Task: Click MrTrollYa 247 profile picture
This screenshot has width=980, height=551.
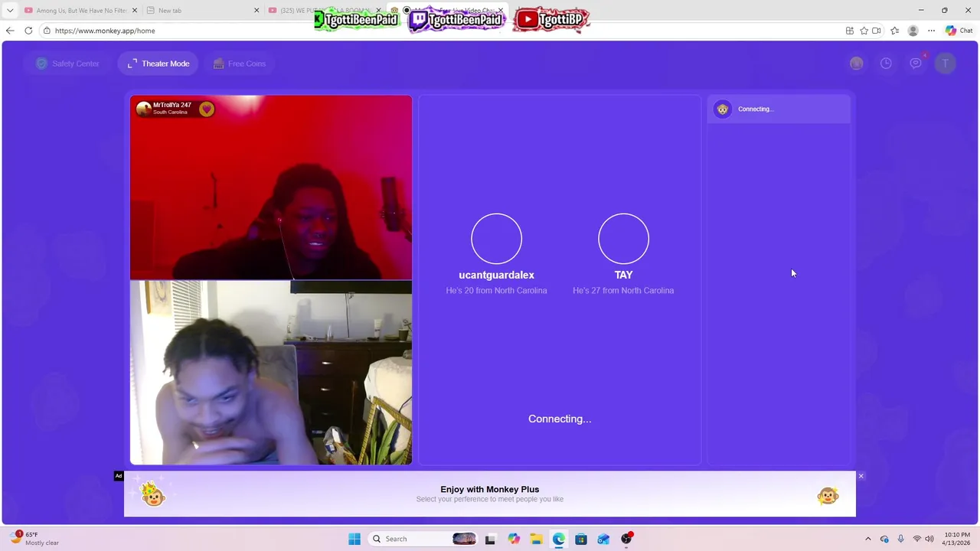Action: 143,109
